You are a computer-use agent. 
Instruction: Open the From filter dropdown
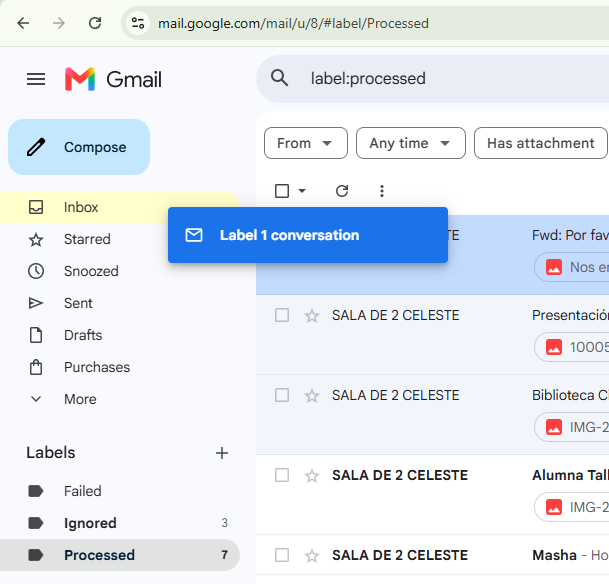pyautogui.click(x=306, y=143)
